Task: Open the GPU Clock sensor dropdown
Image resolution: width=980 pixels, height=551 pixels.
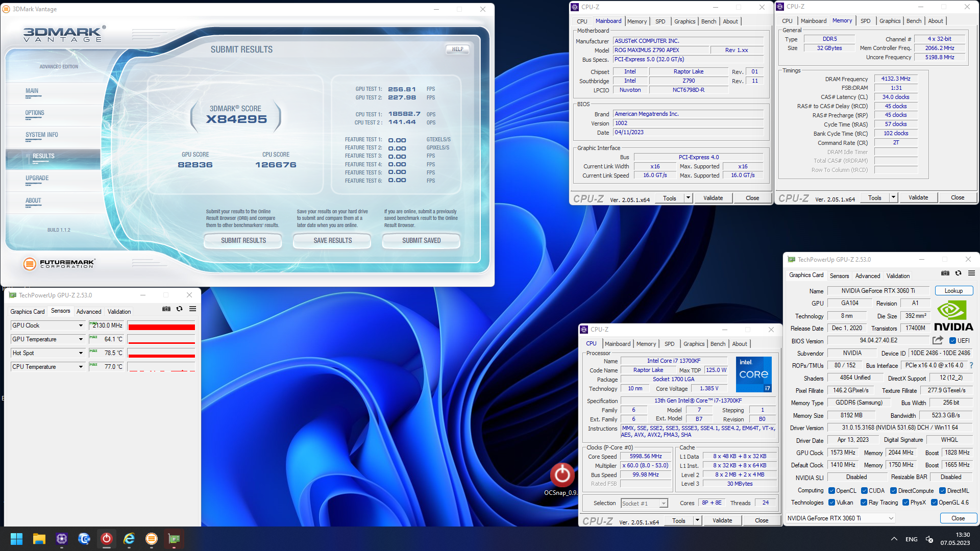Action: coord(81,325)
